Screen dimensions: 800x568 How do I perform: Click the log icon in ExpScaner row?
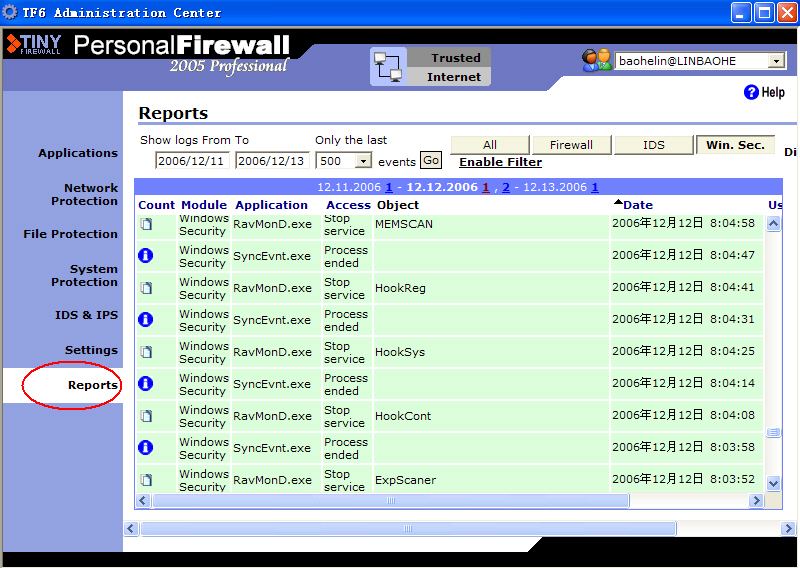[146, 480]
